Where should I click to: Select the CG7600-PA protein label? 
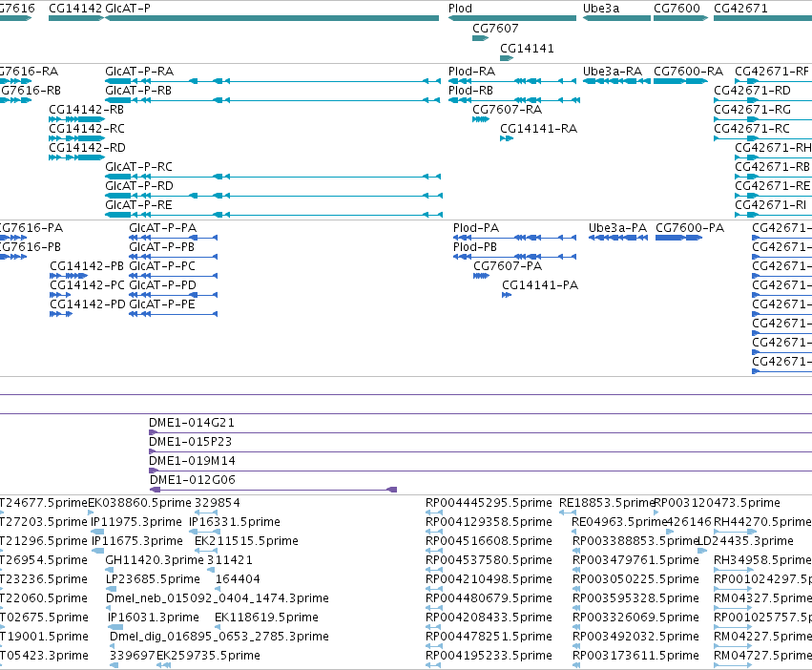click(690, 228)
